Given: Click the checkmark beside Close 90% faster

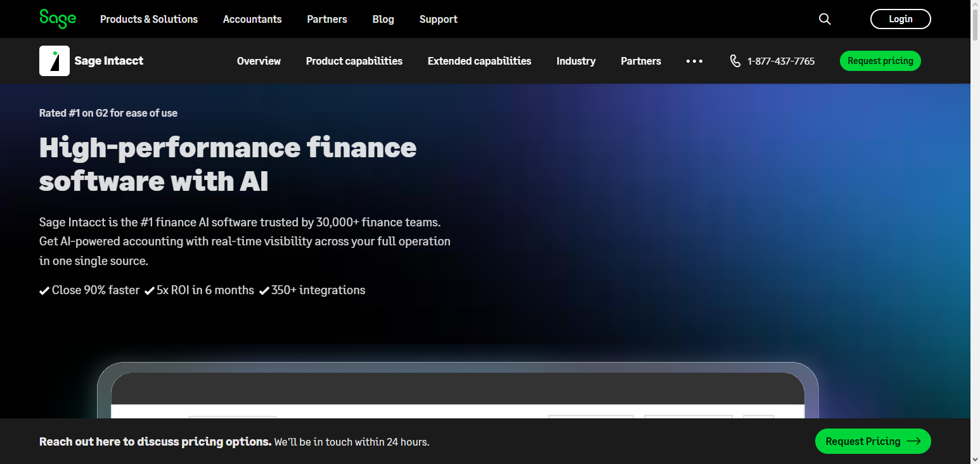Looking at the screenshot, I should [x=44, y=290].
